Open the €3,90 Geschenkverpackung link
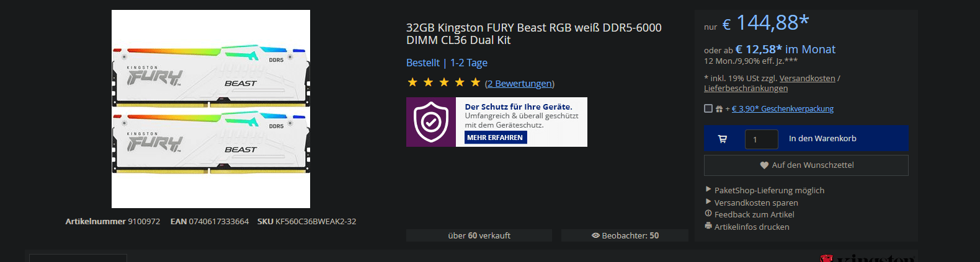Image resolution: width=980 pixels, height=262 pixels. point(783,109)
